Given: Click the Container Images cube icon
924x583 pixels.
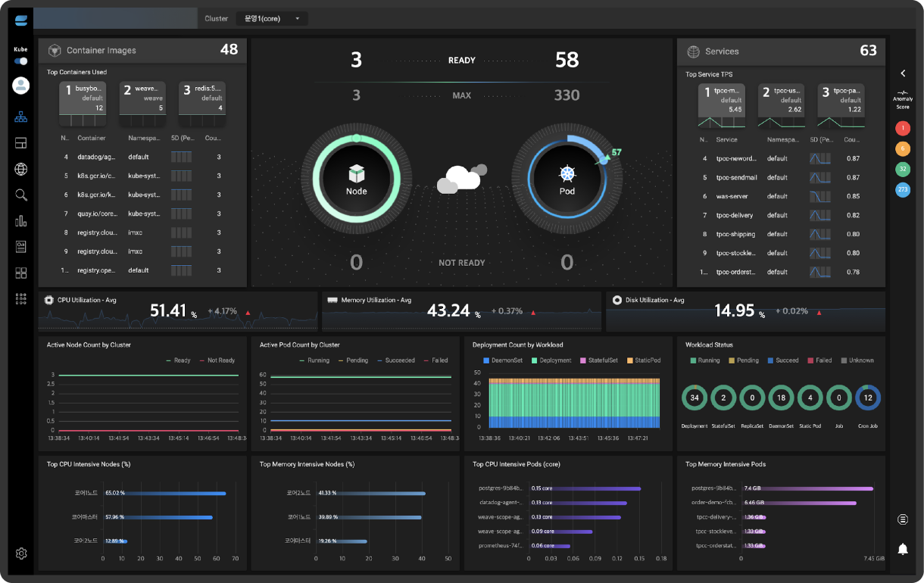Looking at the screenshot, I should click(x=55, y=51).
